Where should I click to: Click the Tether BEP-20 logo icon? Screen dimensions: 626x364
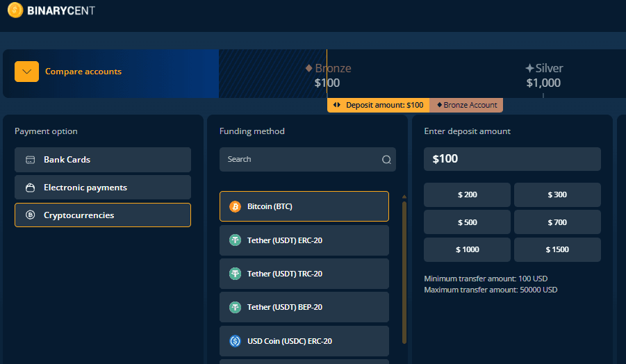[235, 307]
